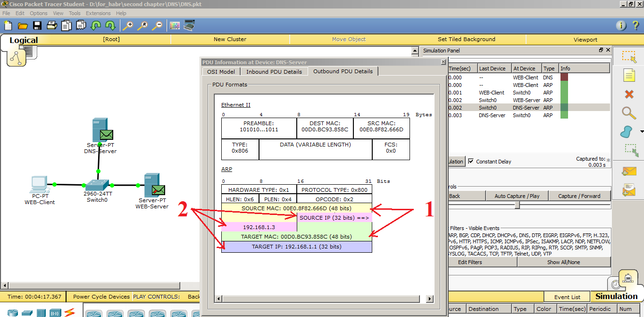Print using the printer toolbar icon
This screenshot has width=644, height=317.
(x=51, y=26)
